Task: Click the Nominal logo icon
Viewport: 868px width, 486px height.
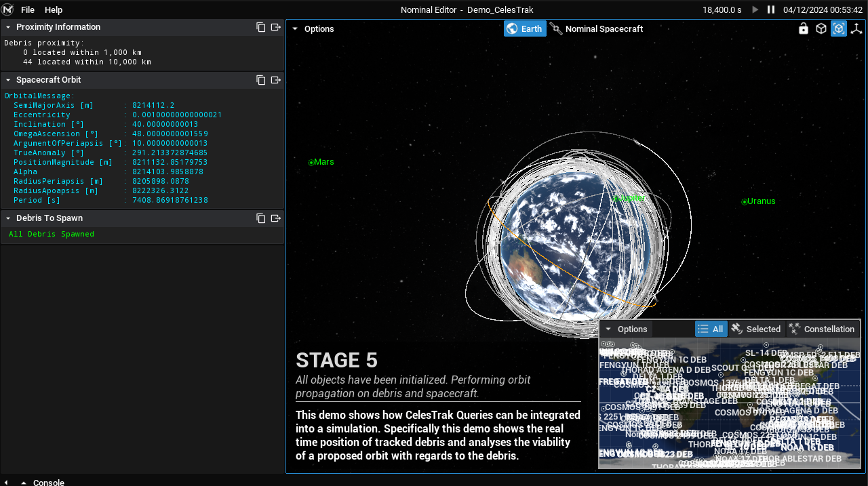Action: coord(8,9)
